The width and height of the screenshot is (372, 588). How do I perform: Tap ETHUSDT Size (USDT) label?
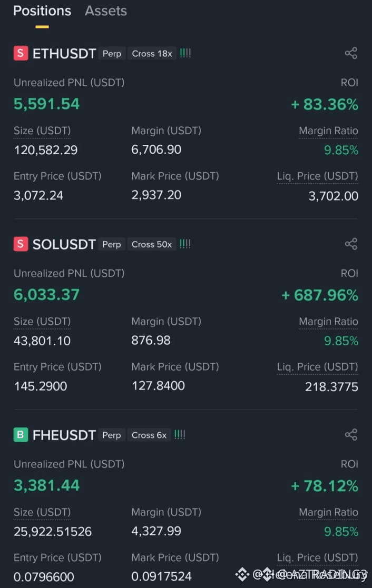(42, 131)
